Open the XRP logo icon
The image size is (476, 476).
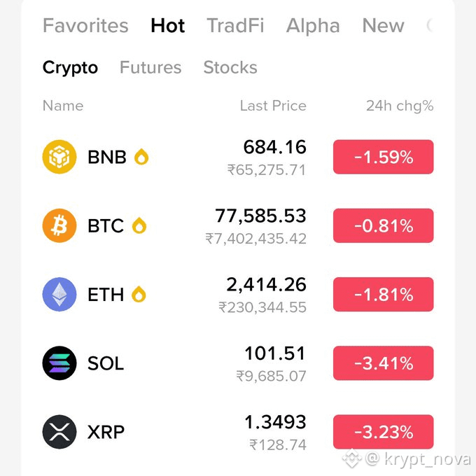[x=59, y=432]
